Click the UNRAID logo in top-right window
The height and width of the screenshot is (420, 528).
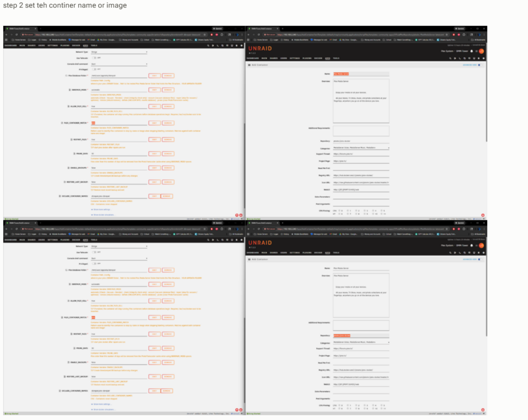(260, 49)
